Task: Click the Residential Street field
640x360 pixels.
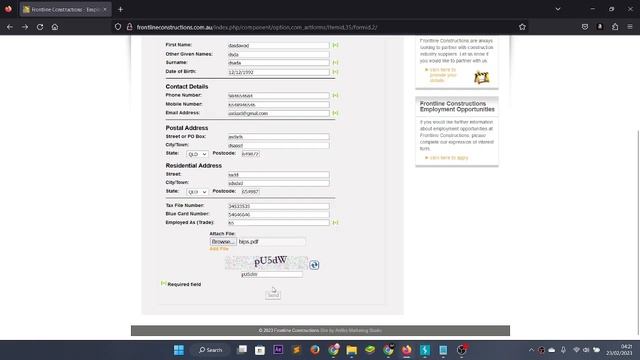Action: coord(278,175)
